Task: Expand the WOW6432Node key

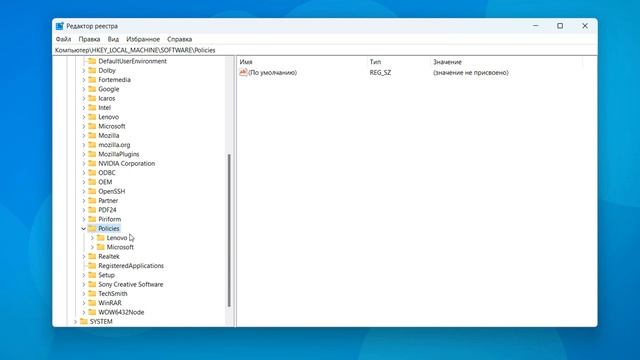Action: 84,312
